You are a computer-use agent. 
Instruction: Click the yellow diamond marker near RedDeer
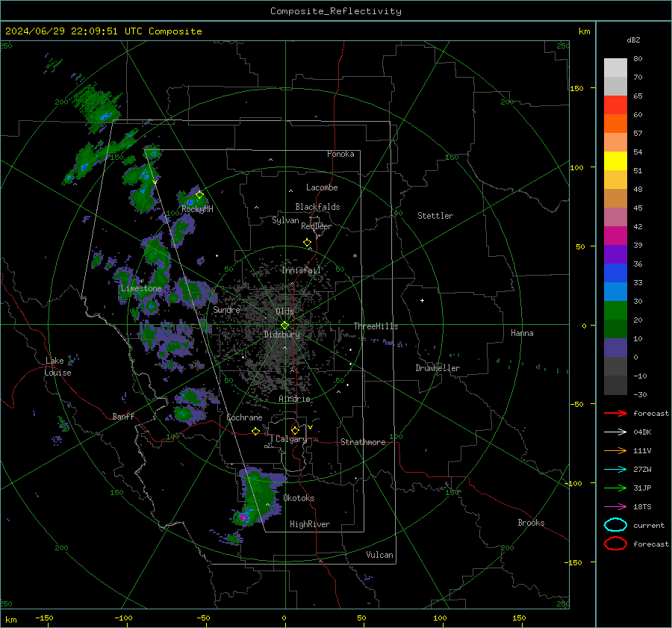click(x=307, y=243)
